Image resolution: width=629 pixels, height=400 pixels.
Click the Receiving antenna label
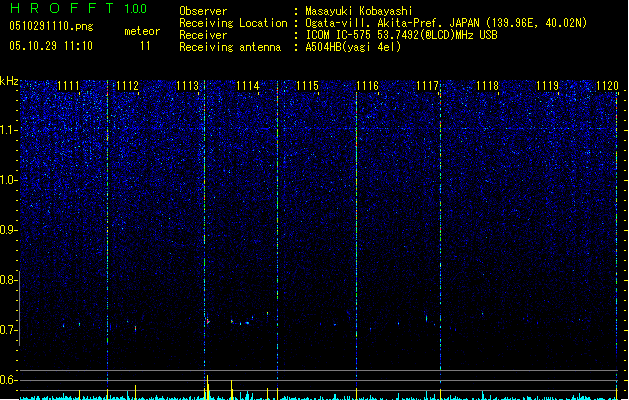pos(230,47)
